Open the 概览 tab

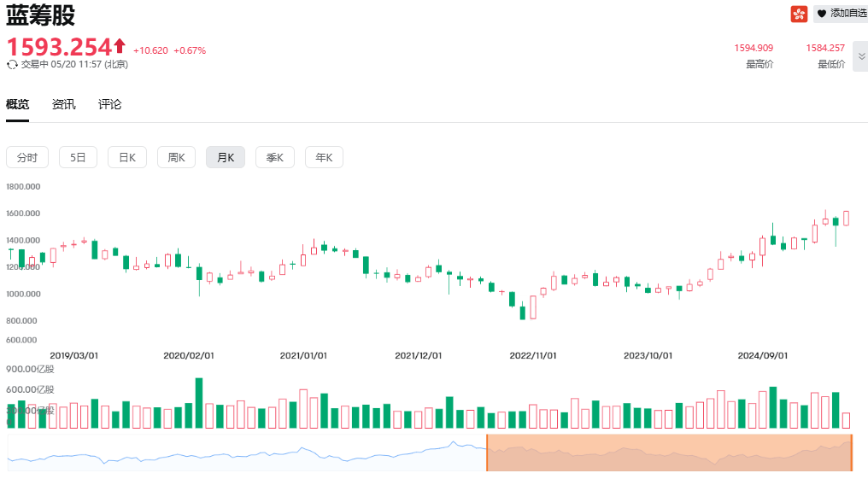[17, 104]
